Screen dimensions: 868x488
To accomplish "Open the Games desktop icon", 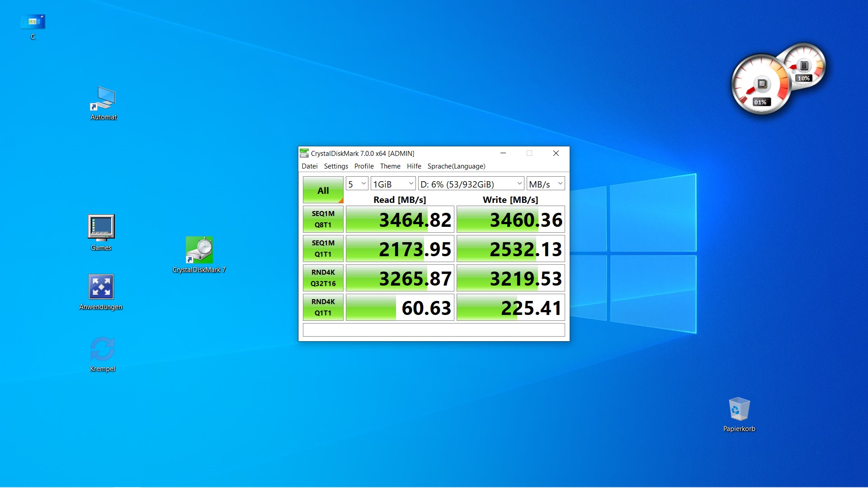I will [101, 228].
